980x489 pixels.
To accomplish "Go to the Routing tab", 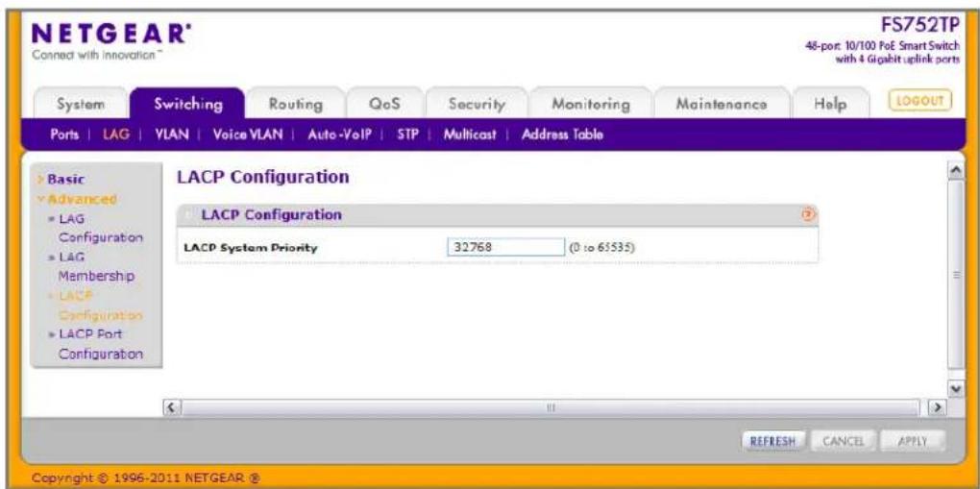I will point(296,105).
